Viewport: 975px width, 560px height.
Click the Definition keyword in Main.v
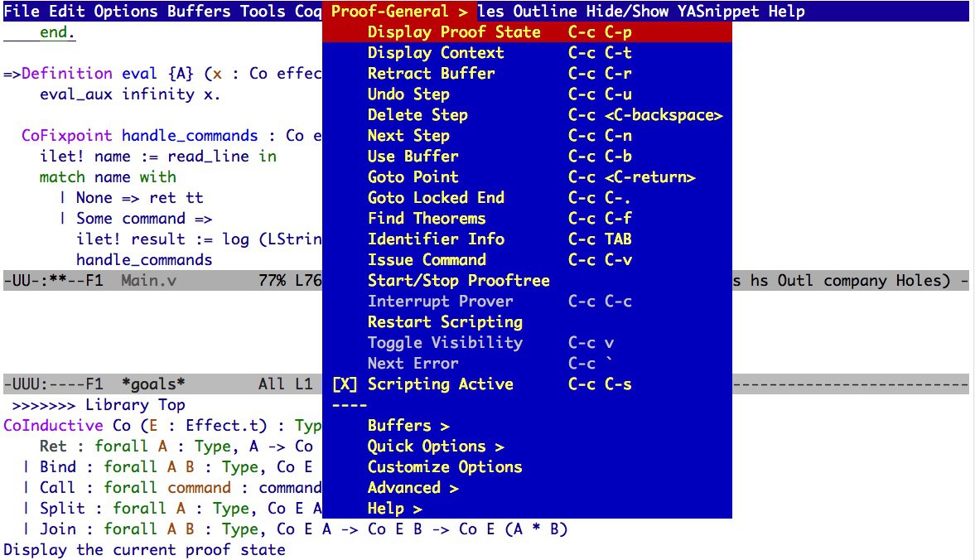[66, 74]
